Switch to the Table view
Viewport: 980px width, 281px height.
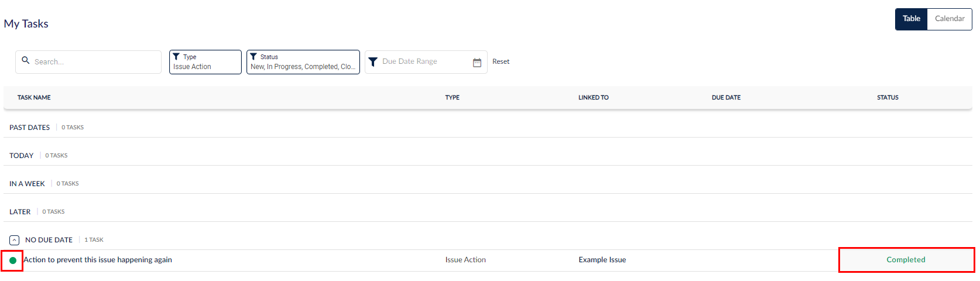click(912, 19)
